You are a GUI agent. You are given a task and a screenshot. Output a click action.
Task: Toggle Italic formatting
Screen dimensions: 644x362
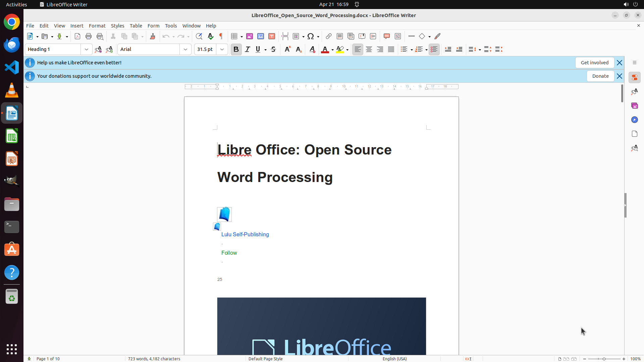[x=248, y=49]
